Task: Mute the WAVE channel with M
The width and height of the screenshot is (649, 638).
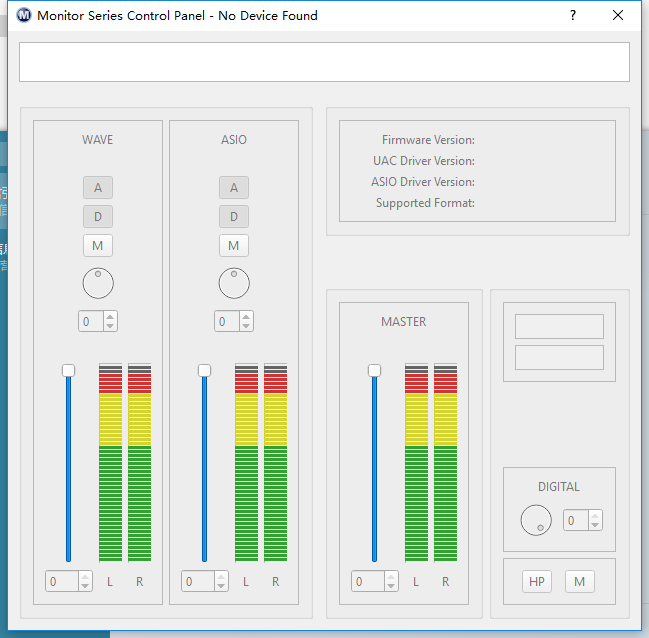Action: (98, 245)
